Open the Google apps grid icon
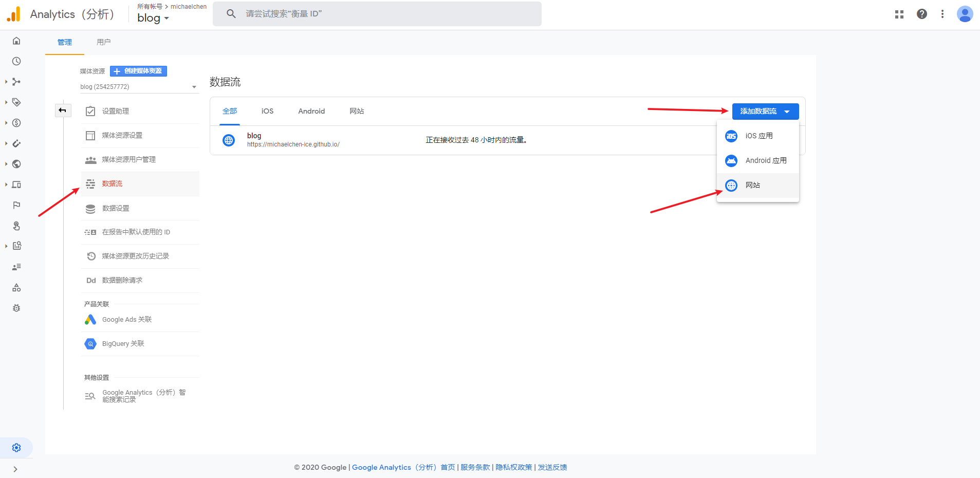Viewport: 980px width, 478px height. (x=899, y=14)
